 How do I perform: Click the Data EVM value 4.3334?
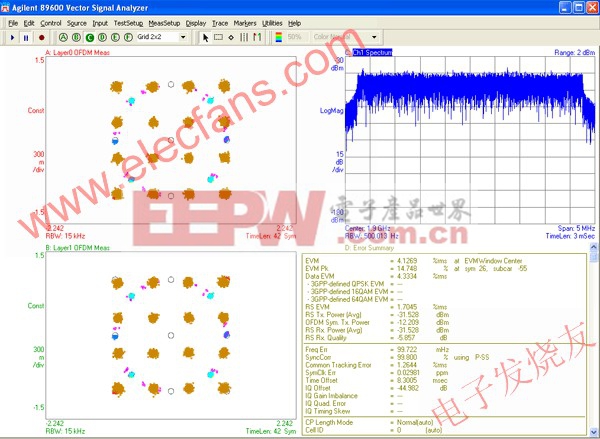407,276
